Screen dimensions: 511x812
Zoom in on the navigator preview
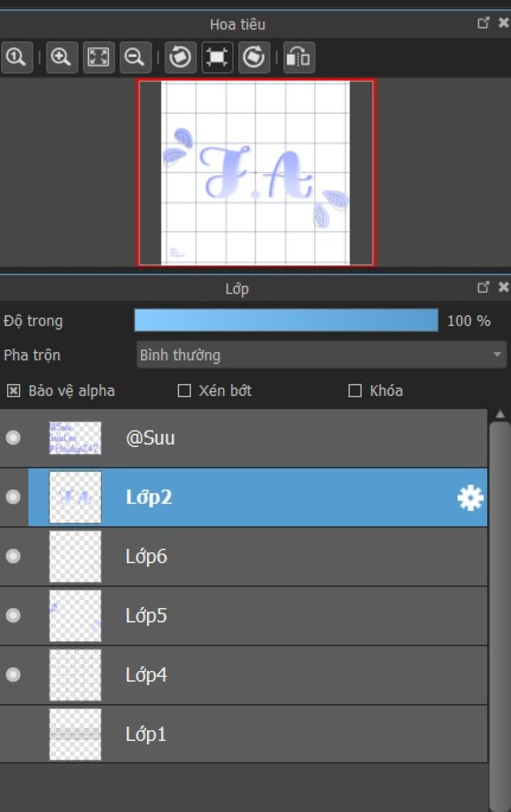pos(61,57)
